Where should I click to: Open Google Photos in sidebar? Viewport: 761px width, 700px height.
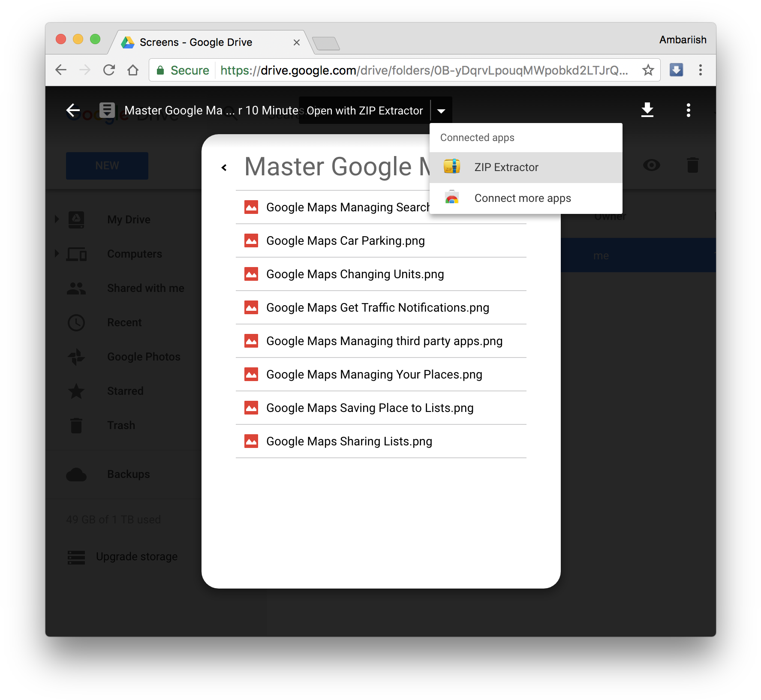(x=144, y=357)
